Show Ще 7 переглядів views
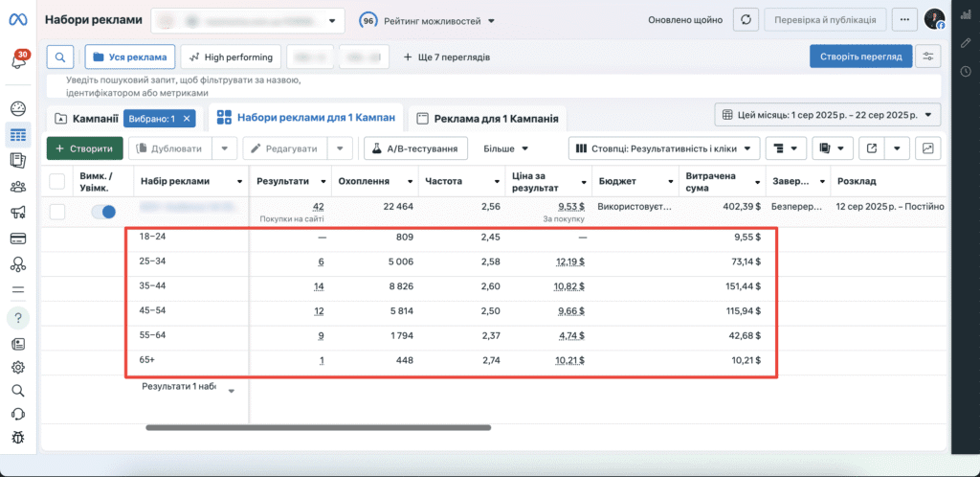 (x=446, y=57)
